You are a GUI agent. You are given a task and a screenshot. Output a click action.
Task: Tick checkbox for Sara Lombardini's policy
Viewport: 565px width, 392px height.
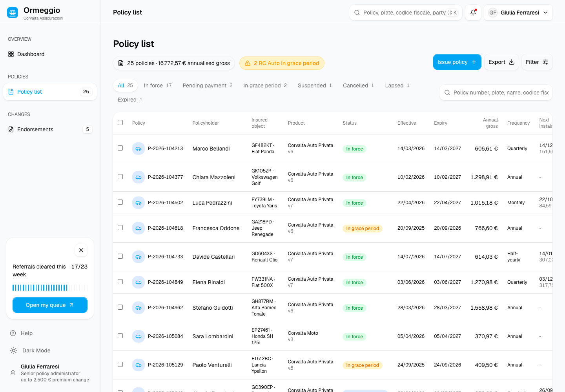tap(120, 336)
